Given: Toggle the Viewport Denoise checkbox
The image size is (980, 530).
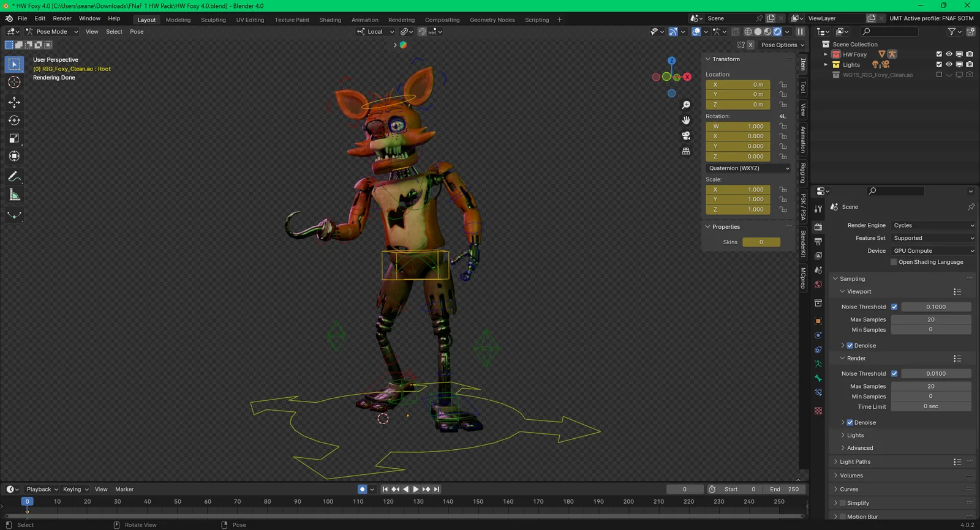Looking at the screenshot, I should point(850,346).
